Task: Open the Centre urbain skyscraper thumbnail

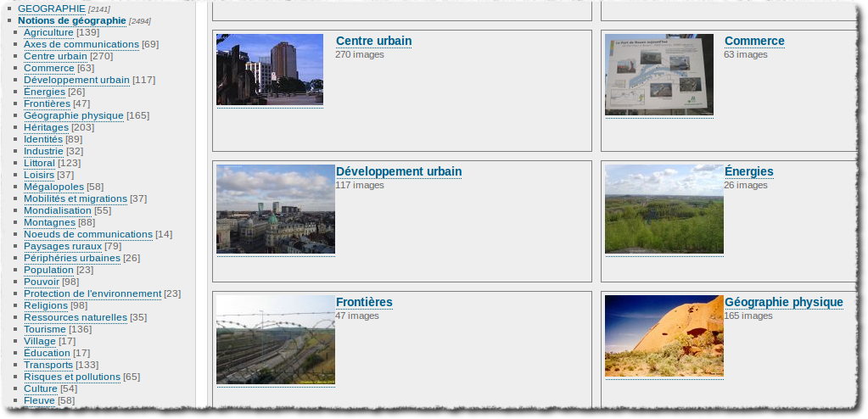Action: pos(270,70)
